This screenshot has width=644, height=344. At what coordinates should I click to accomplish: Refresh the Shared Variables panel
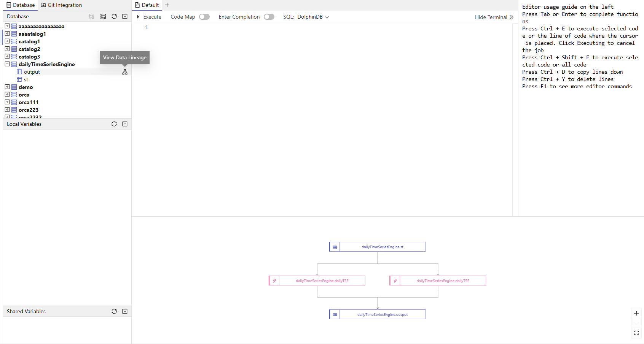click(114, 311)
